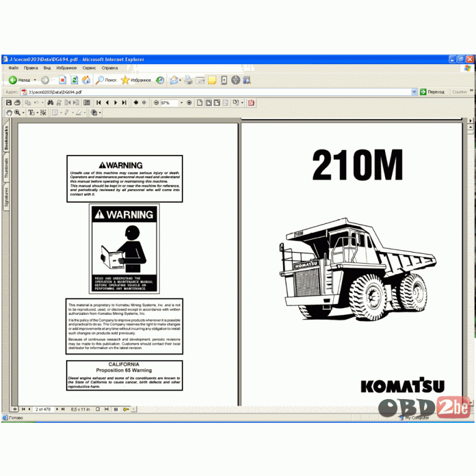
Task: Click status bar first page button
Action: 23,409
